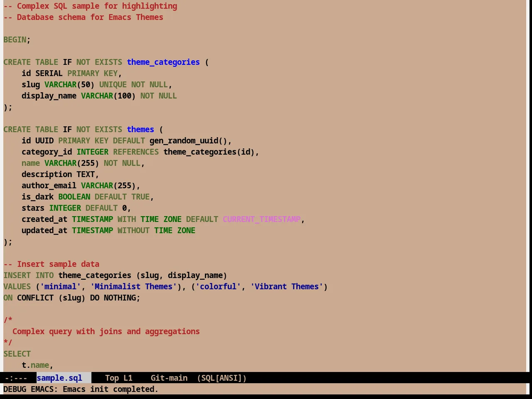Image resolution: width=532 pixels, height=399 pixels.
Task: Click 'Complex query with joins and aggregations' comment
Action: [106, 331]
